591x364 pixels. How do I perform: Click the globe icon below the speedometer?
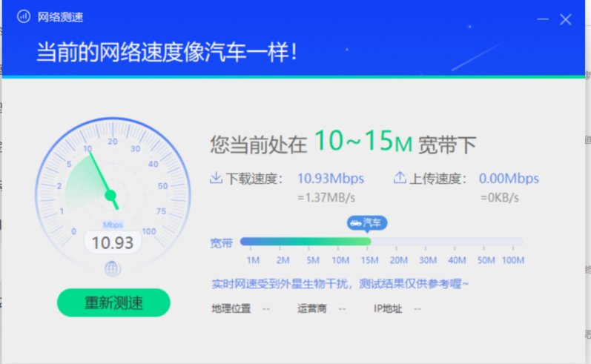point(113,268)
